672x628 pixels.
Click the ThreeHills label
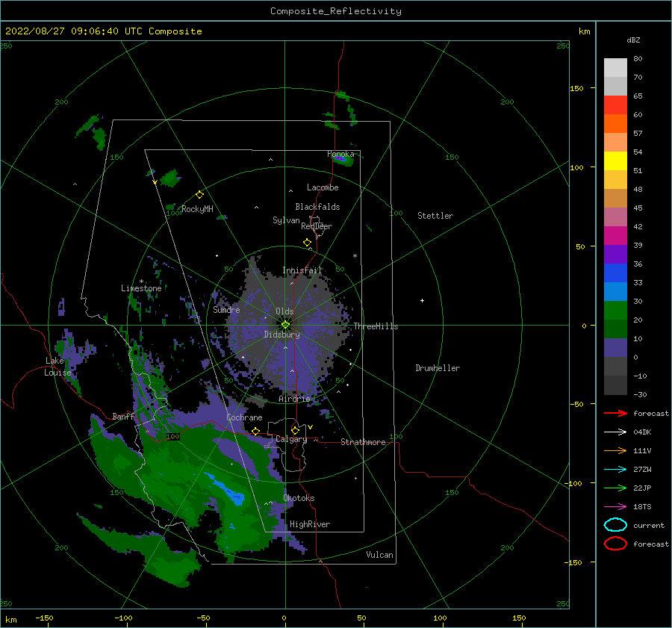[x=376, y=326]
